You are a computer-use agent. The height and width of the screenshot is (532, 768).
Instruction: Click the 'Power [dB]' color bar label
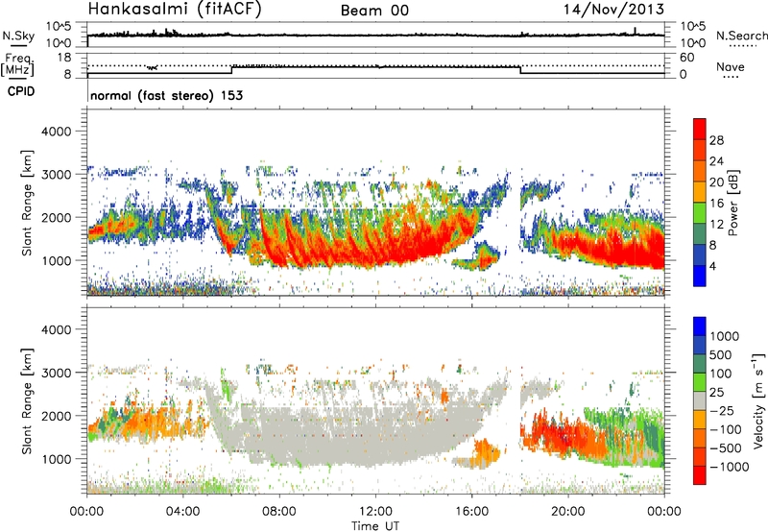coord(732,203)
